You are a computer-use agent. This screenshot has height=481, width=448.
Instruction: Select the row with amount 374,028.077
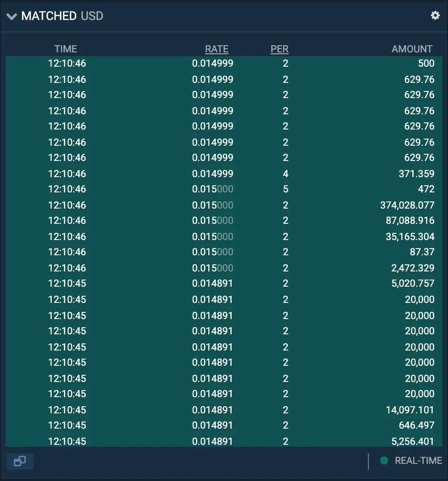(224, 205)
